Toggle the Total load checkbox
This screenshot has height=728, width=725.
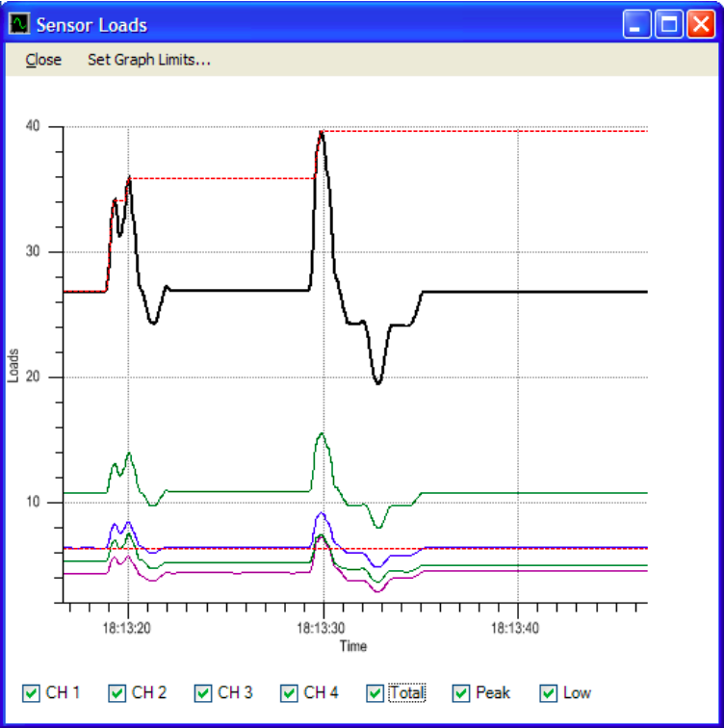(375, 693)
